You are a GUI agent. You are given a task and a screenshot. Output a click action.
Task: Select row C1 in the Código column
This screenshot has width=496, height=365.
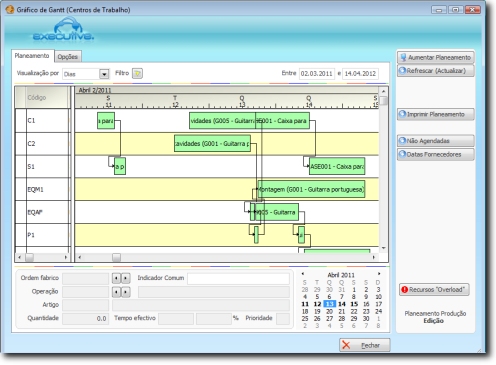[43, 120]
